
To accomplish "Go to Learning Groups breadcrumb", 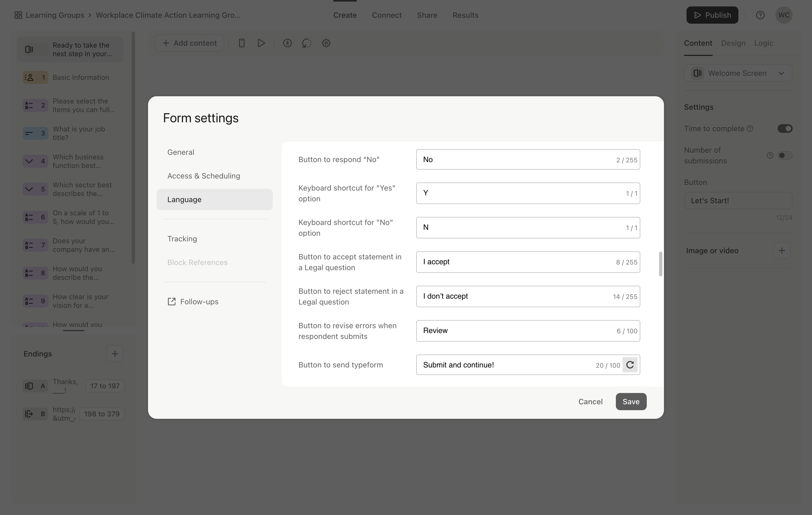I will click(55, 15).
